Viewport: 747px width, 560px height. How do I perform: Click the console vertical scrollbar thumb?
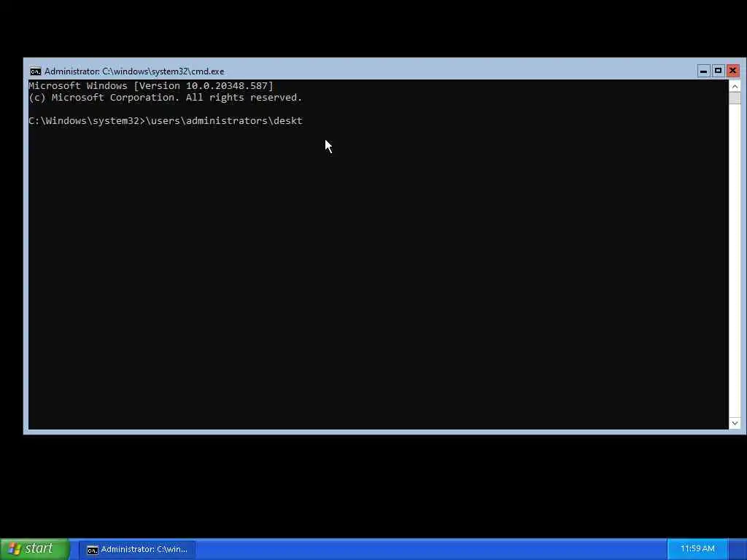click(x=735, y=98)
